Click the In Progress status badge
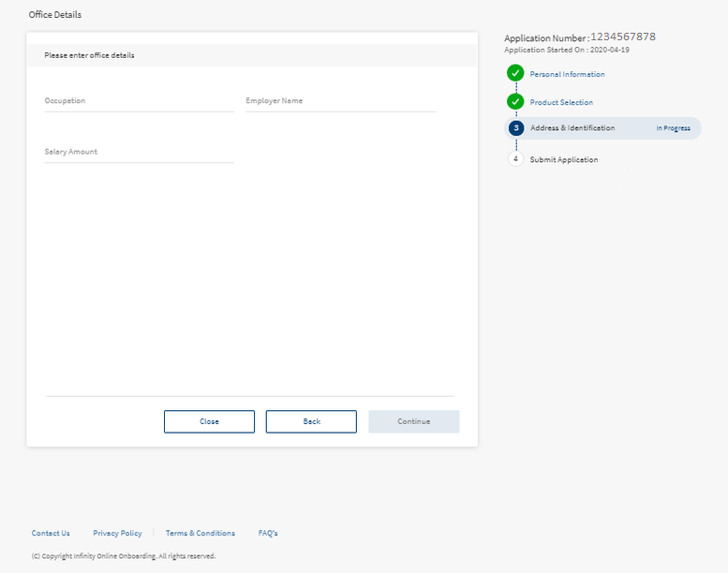728x573 pixels. 673,128
